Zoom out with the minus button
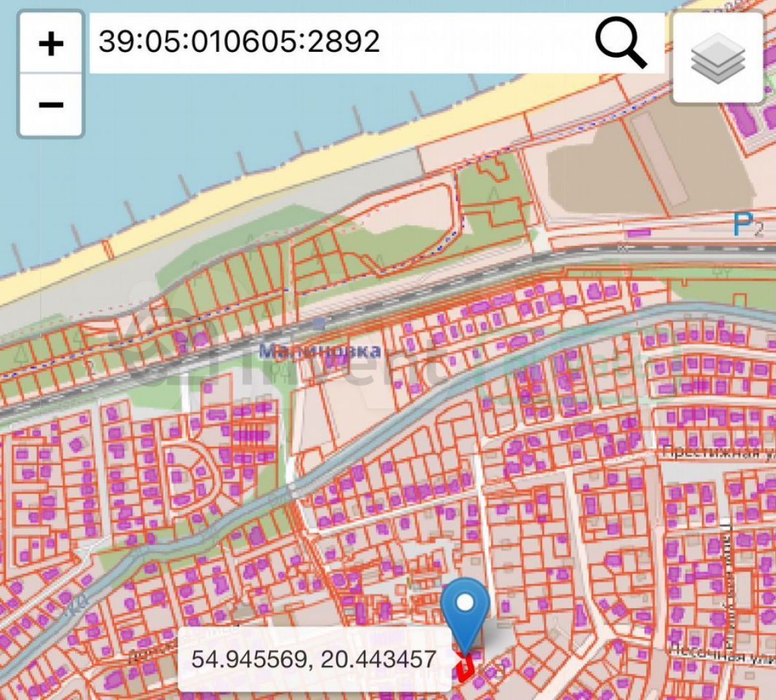The height and width of the screenshot is (700, 776). [x=51, y=105]
